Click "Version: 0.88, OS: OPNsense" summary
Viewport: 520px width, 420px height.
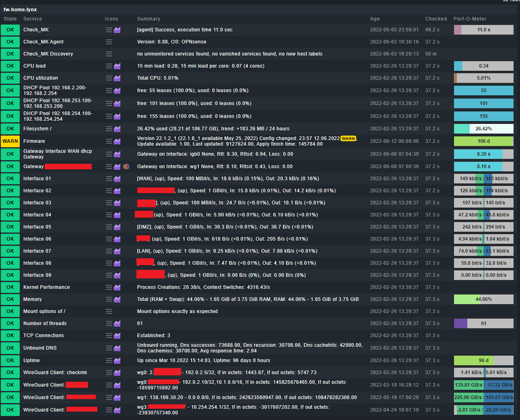point(172,42)
